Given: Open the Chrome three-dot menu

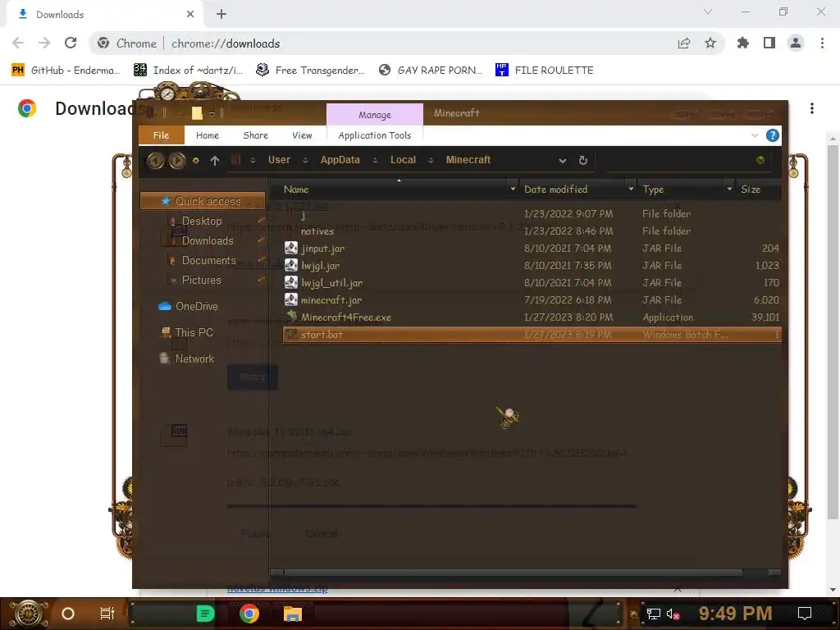Looking at the screenshot, I should (x=822, y=43).
